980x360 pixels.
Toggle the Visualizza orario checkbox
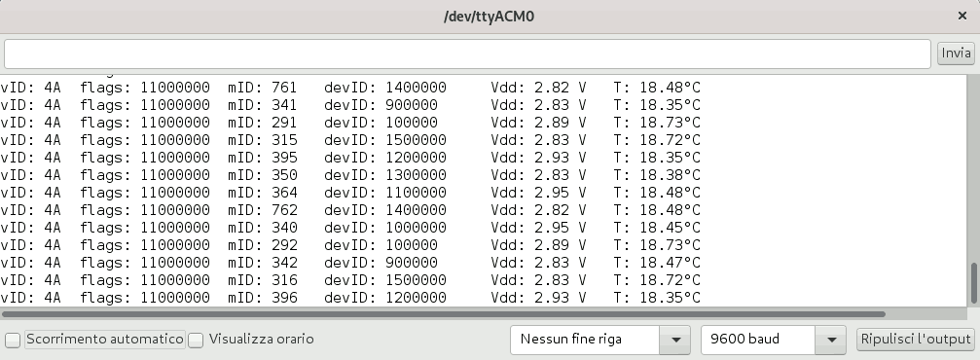click(x=197, y=340)
